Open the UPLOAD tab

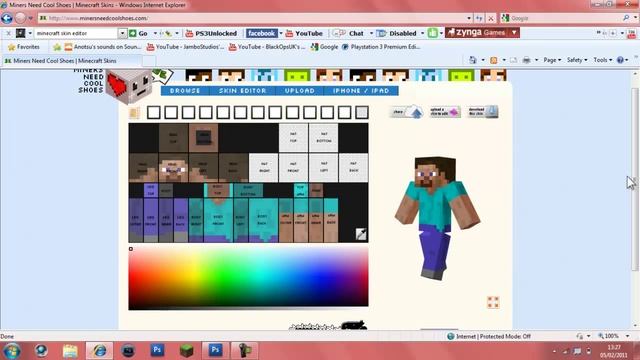tap(300, 91)
